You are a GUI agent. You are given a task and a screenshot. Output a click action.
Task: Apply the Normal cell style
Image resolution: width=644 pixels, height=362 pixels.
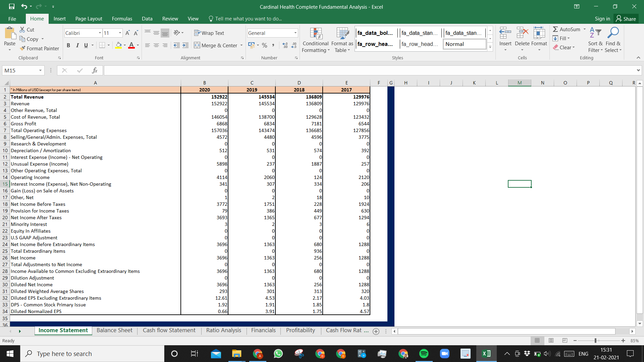[x=465, y=44]
